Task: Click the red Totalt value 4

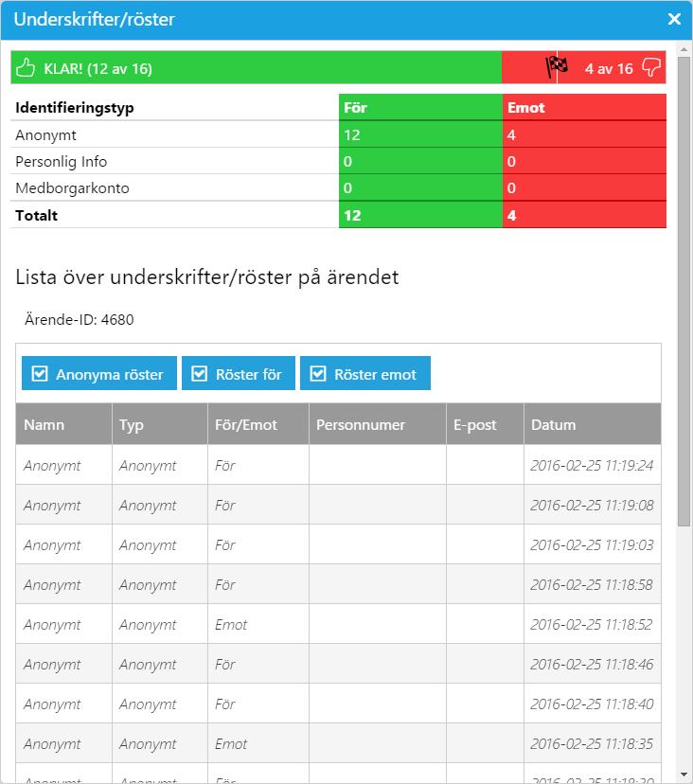Action: [511, 216]
